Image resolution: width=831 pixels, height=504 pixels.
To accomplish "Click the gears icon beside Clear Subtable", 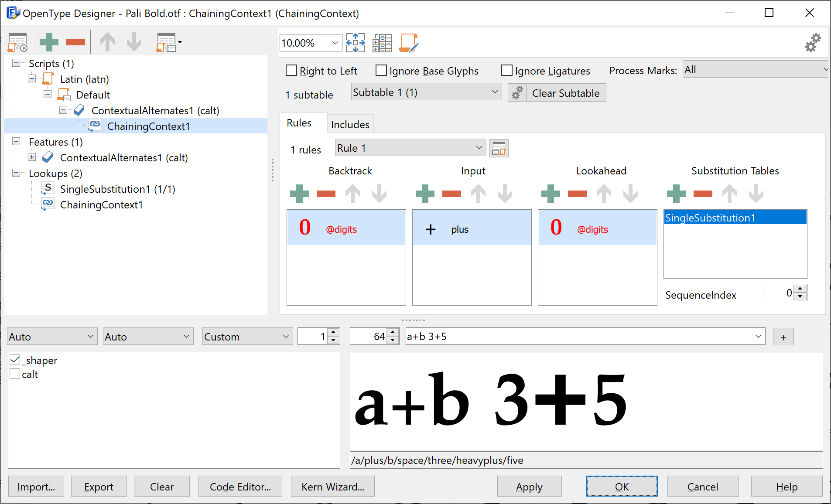I will [x=517, y=93].
